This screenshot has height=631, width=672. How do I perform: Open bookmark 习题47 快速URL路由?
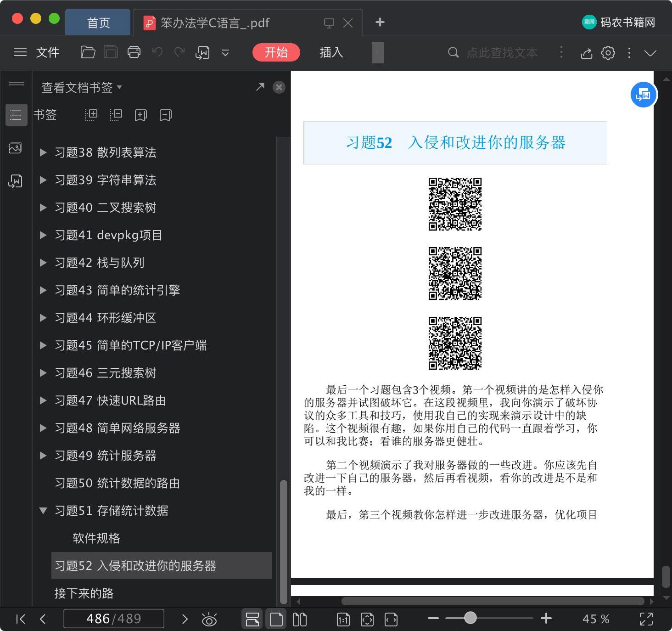click(x=110, y=400)
